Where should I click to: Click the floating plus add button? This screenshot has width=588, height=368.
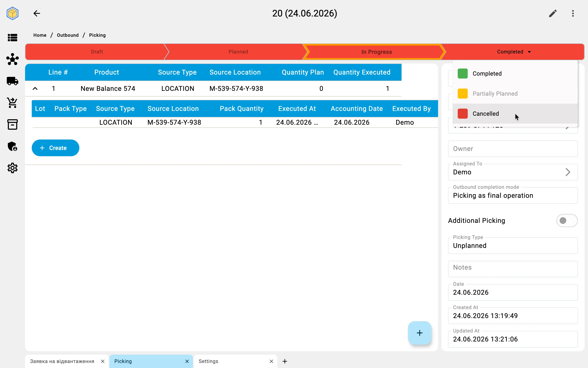tap(420, 333)
